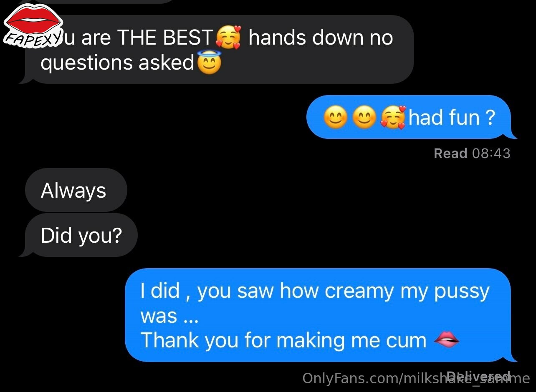Tap the hearts-face emoji before had fun
Viewport: 536px width, 392px height.
point(393,117)
